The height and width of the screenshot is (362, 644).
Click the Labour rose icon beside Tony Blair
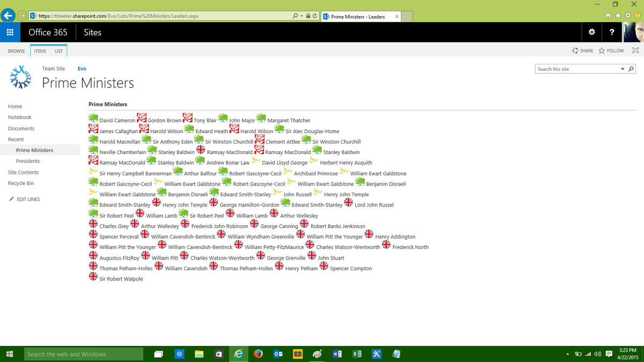tap(188, 118)
